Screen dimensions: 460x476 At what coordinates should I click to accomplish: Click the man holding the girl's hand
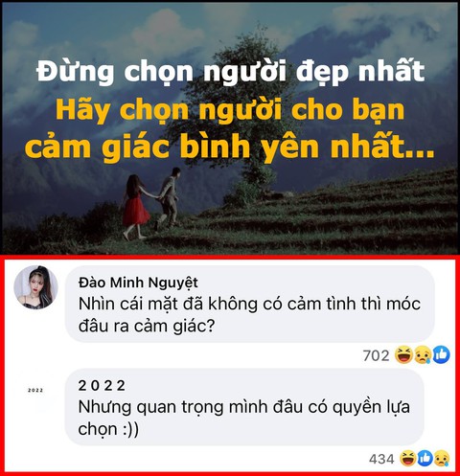pyautogui.click(x=169, y=198)
